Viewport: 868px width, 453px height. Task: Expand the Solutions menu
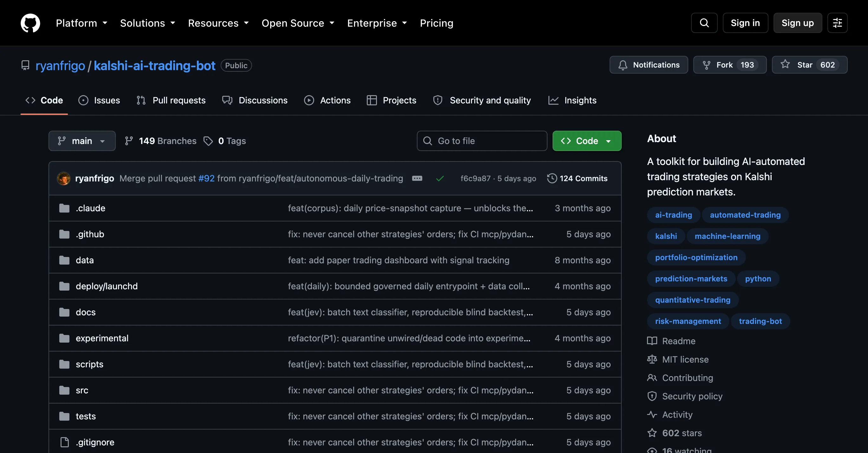coord(148,23)
